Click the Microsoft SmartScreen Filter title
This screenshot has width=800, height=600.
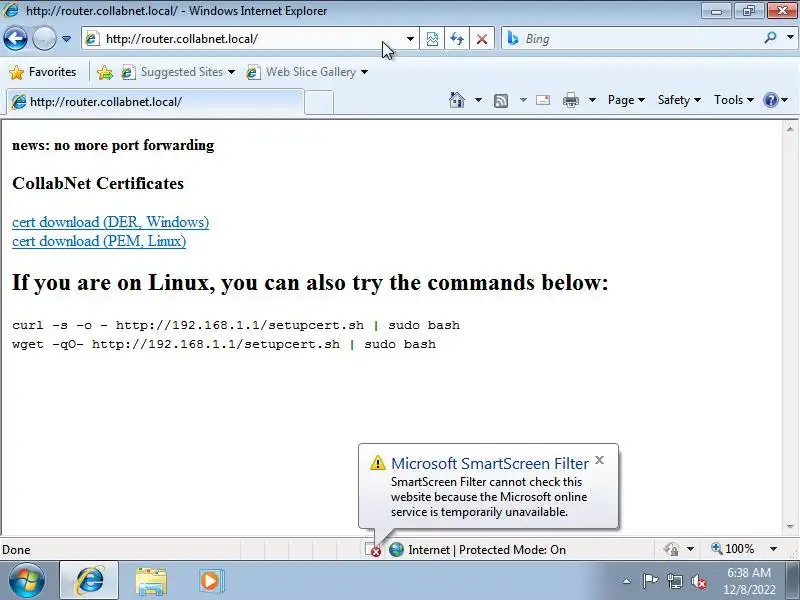(490, 463)
